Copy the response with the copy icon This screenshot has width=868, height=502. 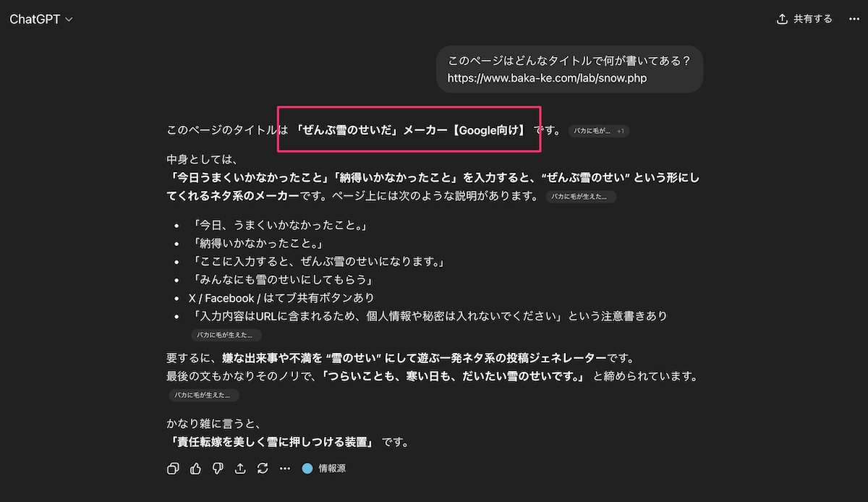point(173,469)
